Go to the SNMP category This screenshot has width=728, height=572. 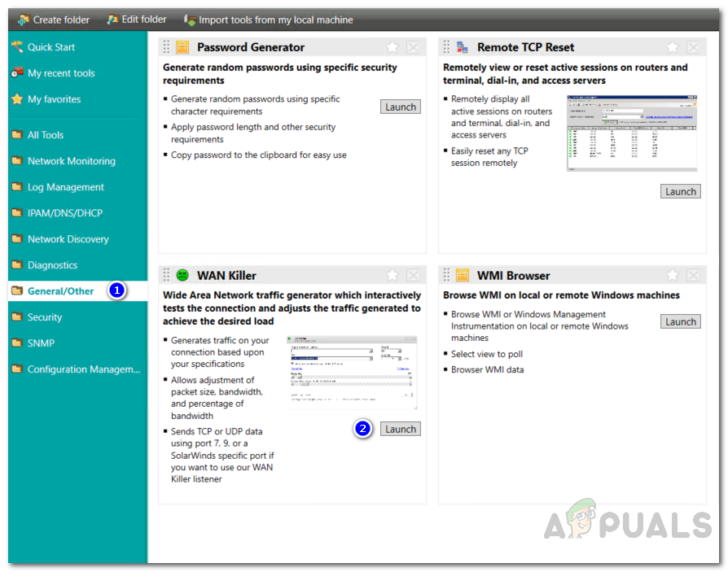(x=41, y=343)
